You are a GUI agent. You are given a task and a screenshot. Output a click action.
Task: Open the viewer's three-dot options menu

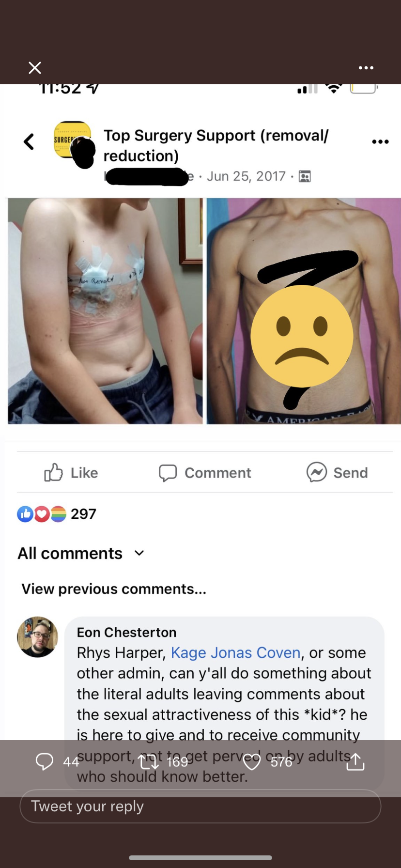(x=366, y=68)
